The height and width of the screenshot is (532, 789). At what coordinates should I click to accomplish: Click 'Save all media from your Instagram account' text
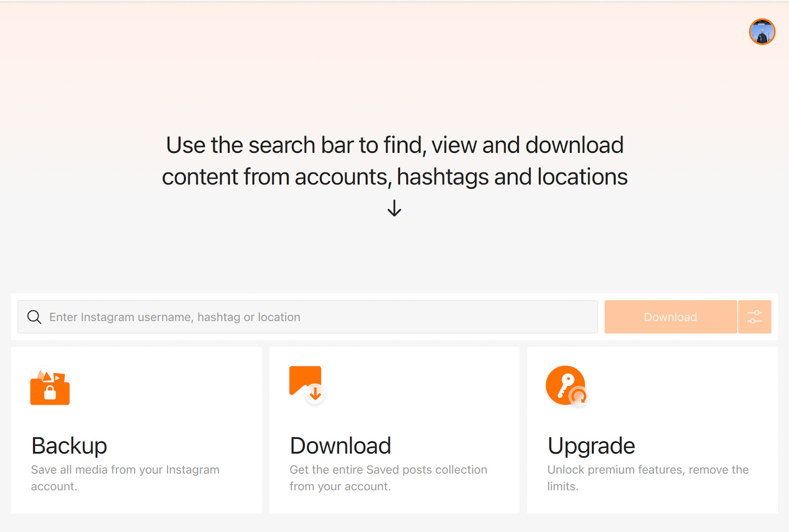pyautogui.click(x=125, y=478)
